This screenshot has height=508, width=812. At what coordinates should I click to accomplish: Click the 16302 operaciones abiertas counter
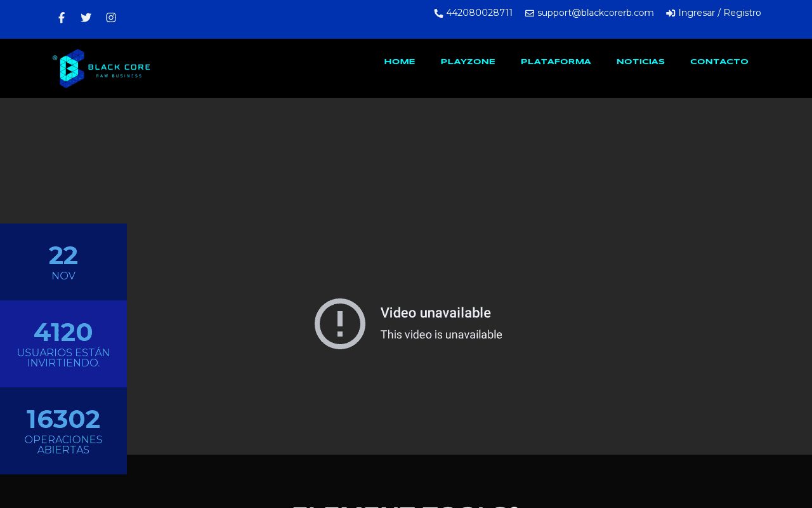[x=63, y=431]
